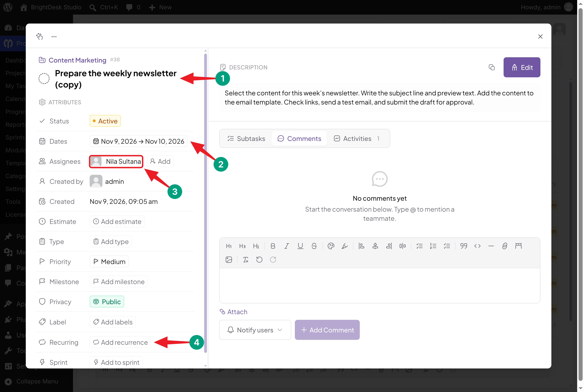This screenshot has width=584, height=392.
Task: Insert horizontal rule in comment editor
Action: click(491, 246)
